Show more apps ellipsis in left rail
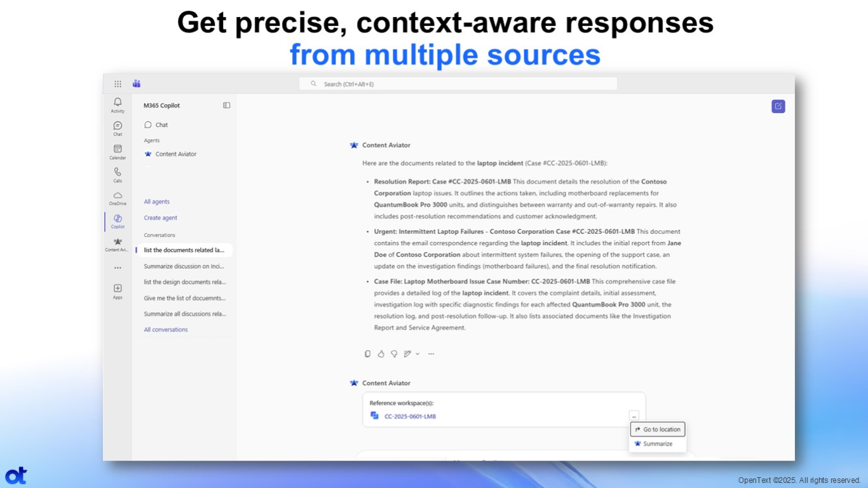Viewport: 868px width, 488px height. pyautogui.click(x=118, y=268)
